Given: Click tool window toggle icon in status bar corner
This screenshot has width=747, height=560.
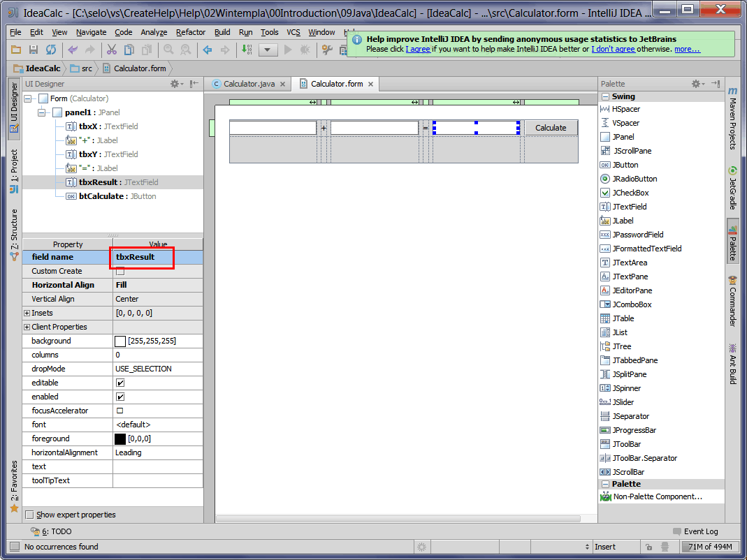Looking at the screenshot, I should coord(15,547).
